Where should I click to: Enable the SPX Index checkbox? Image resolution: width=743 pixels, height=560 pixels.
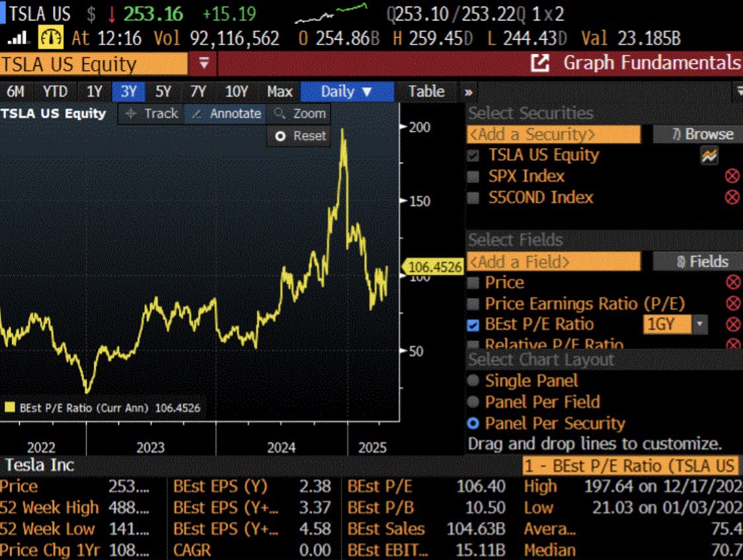(473, 177)
